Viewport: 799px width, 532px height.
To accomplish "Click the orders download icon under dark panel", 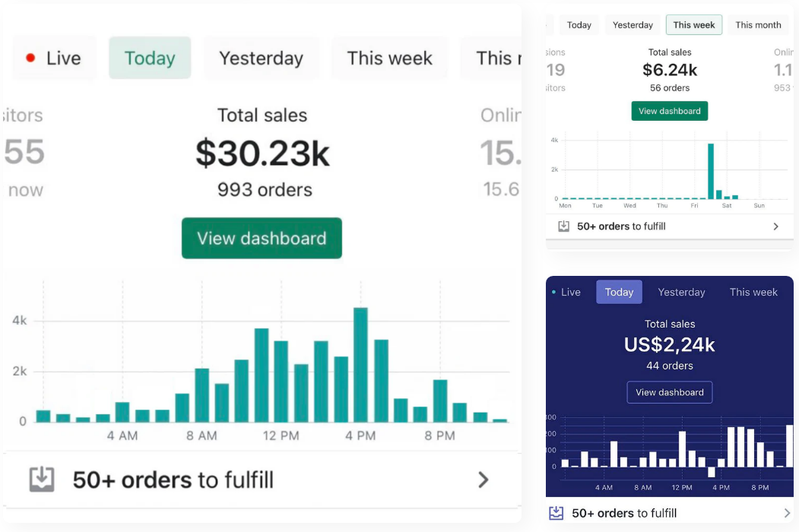I will pos(556,513).
